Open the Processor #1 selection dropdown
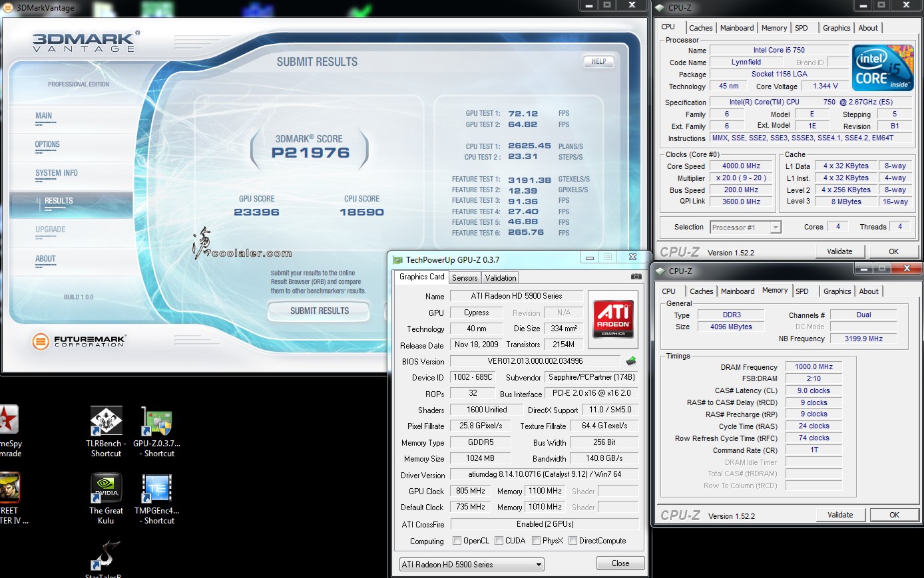The image size is (924, 578). point(746,227)
